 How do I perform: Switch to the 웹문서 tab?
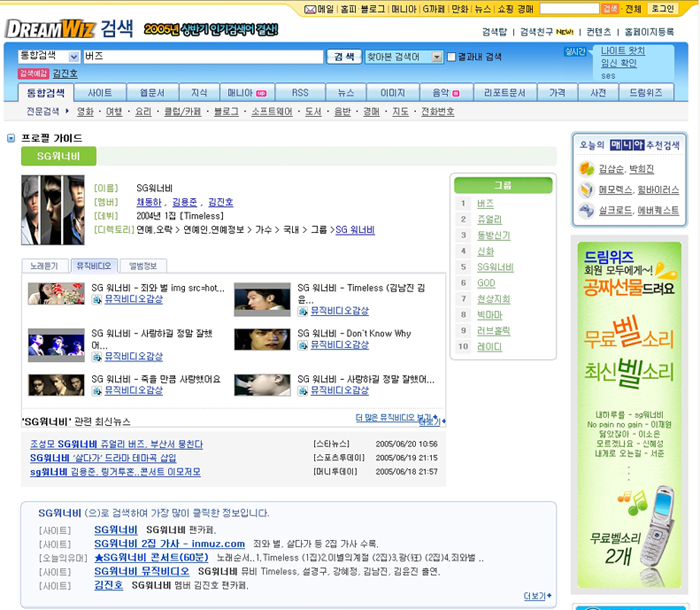pyautogui.click(x=152, y=93)
